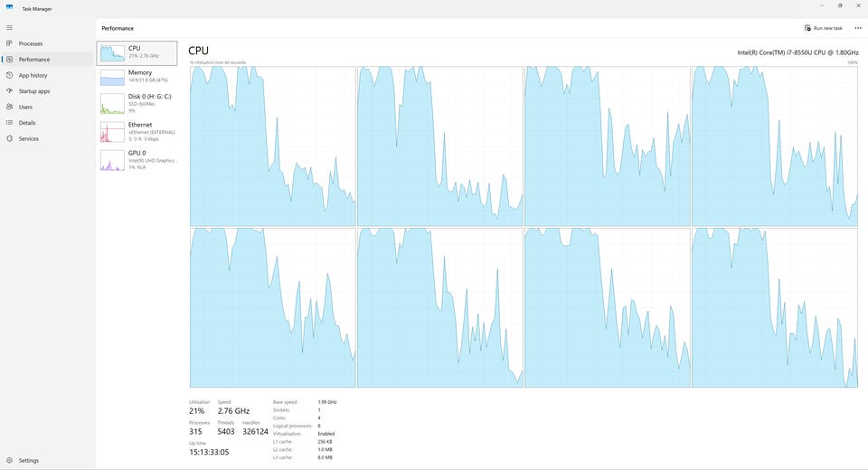Click the 1.99 GHz base speed value

pyautogui.click(x=327, y=402)
